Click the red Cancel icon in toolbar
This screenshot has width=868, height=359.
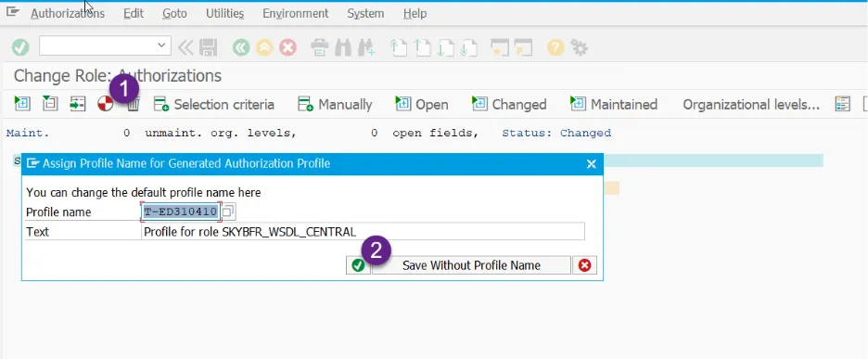pyautogui.click(x=287, y=47)
